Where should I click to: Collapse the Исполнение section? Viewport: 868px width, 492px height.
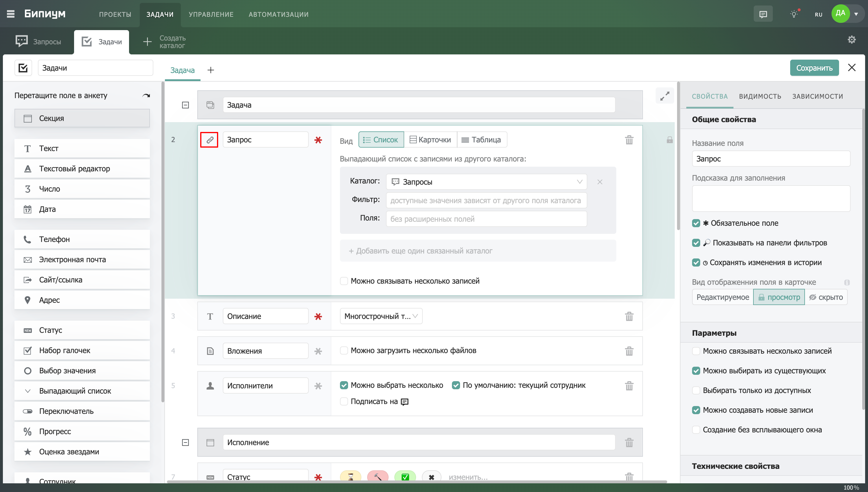click(x=185, y=442)
